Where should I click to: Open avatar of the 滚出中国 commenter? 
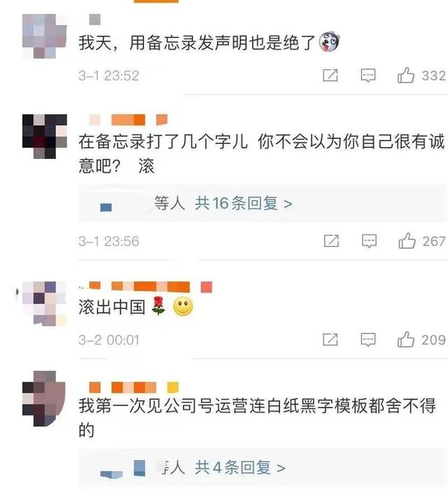coord(45,304)
